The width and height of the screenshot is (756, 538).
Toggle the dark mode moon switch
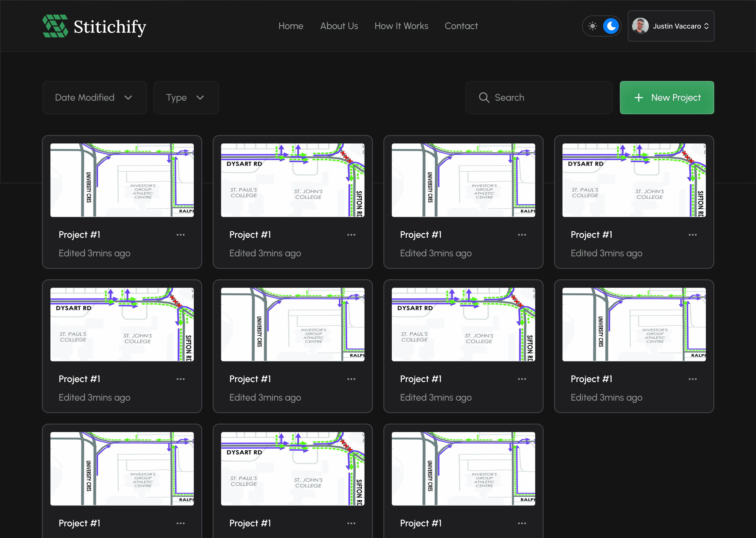[x=611, y=26]
